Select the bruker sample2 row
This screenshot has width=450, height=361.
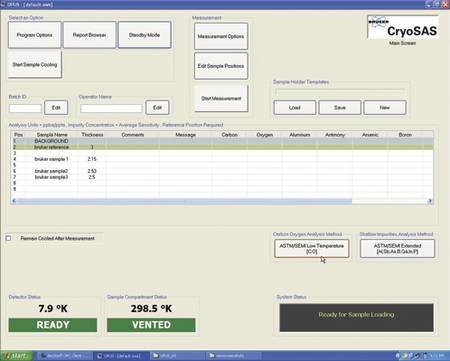point(222,171)
